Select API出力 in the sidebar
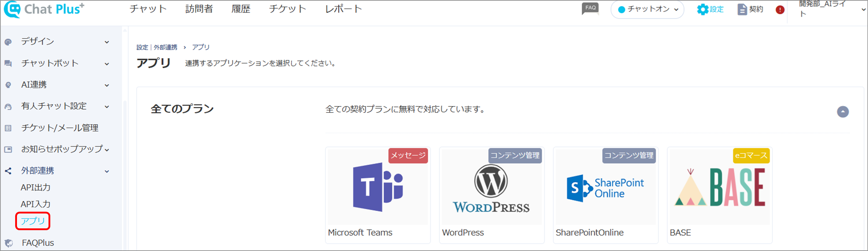This screenshot has width=868, height=251. pyautogui.click(x=35, y=187)
